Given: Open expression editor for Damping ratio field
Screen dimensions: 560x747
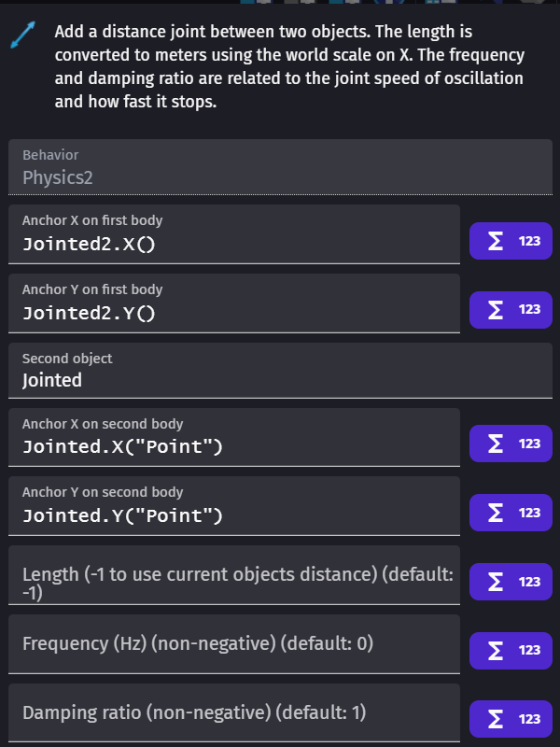Looking at the screenshot, I should (x=511, y=719).
